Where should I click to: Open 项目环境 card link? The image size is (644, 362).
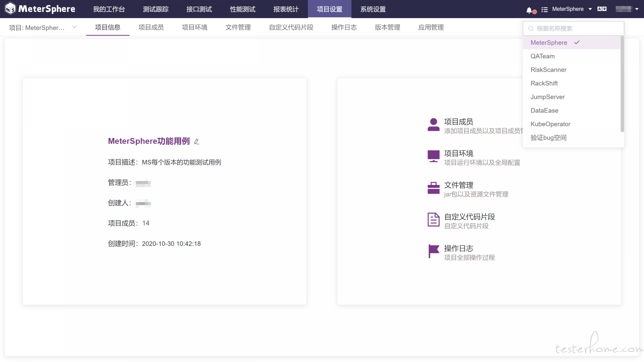(459, 153)
